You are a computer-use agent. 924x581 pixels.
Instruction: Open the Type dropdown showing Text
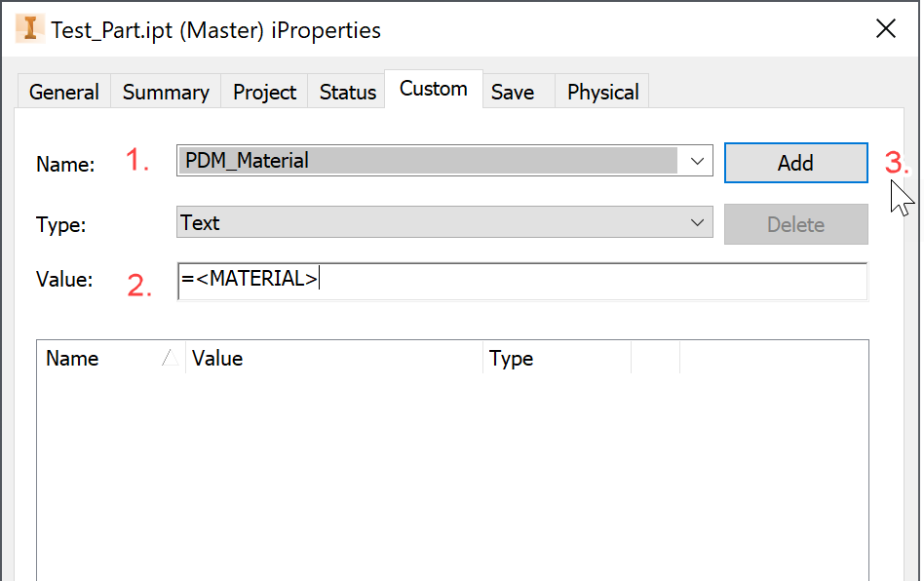pos(444,223)
